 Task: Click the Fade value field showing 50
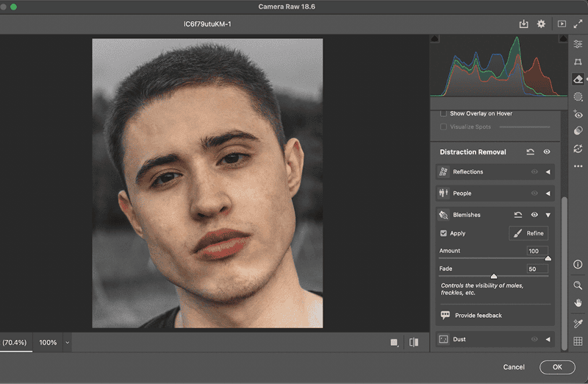537,269
